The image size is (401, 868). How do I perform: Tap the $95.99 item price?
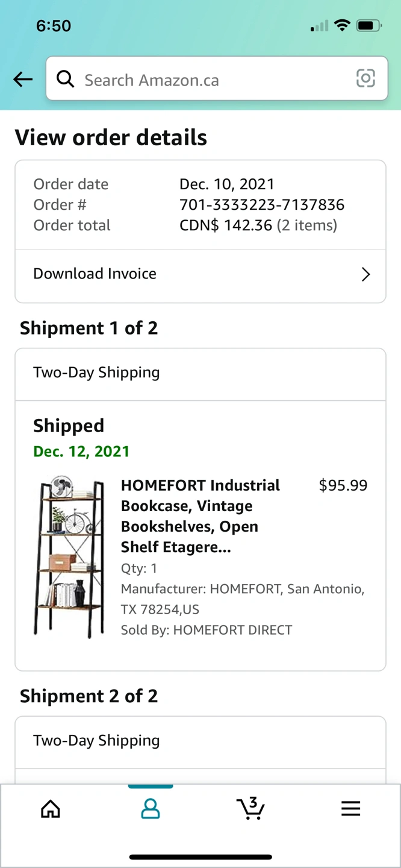click(x=343, y=486)
